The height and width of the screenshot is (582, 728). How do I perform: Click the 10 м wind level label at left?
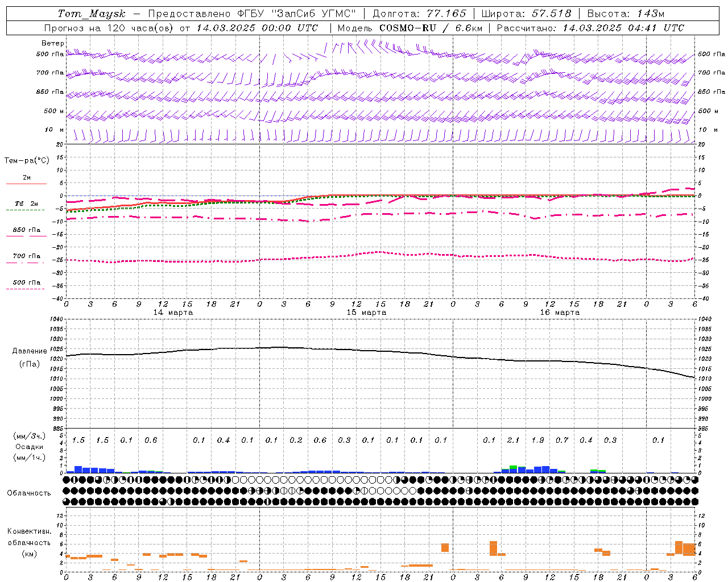(x=55, y=130)
